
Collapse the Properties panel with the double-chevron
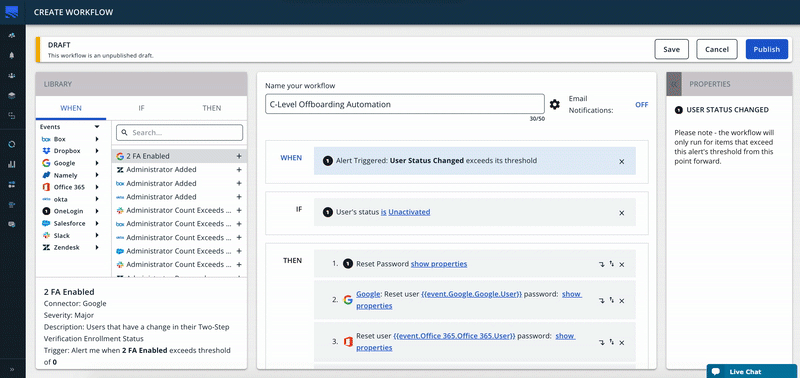click(673, 84)
